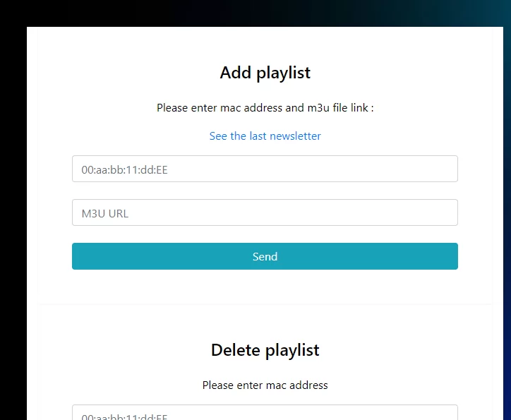Click the empty right end of M3U URL field
This screenshot has width=511, height=420.
pyautogui.click(x=423, y=212)
